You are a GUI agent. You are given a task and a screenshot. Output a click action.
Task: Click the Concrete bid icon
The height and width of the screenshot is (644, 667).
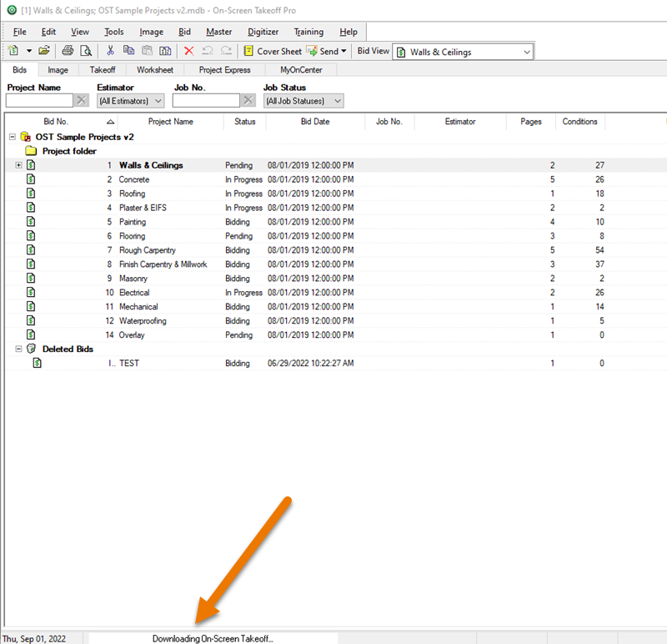click(x=31, y=179)
